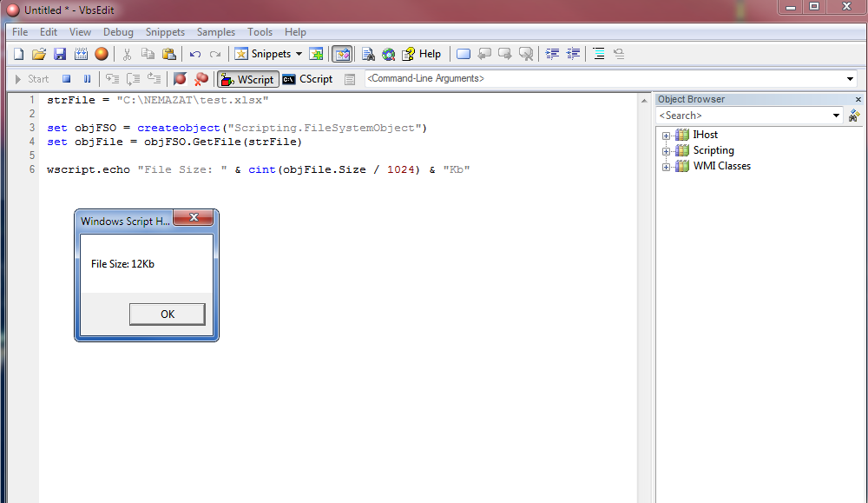Save the script using the floppy disk icon
The height and width of the screenshot is (503, 868).
click(60, 54)
